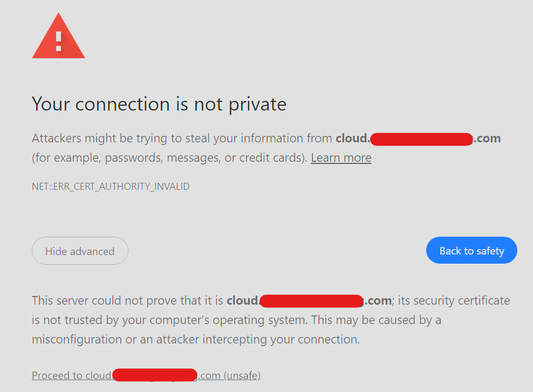The height and width of the screenshot is (392, 533).
Task: Click the 'its security certificate' phrase
Action: (x=454, y=301)
